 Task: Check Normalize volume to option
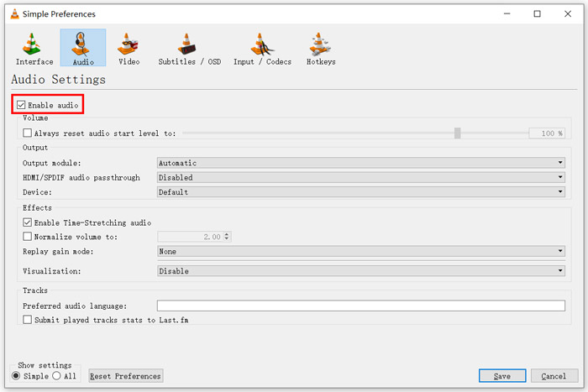27,237
